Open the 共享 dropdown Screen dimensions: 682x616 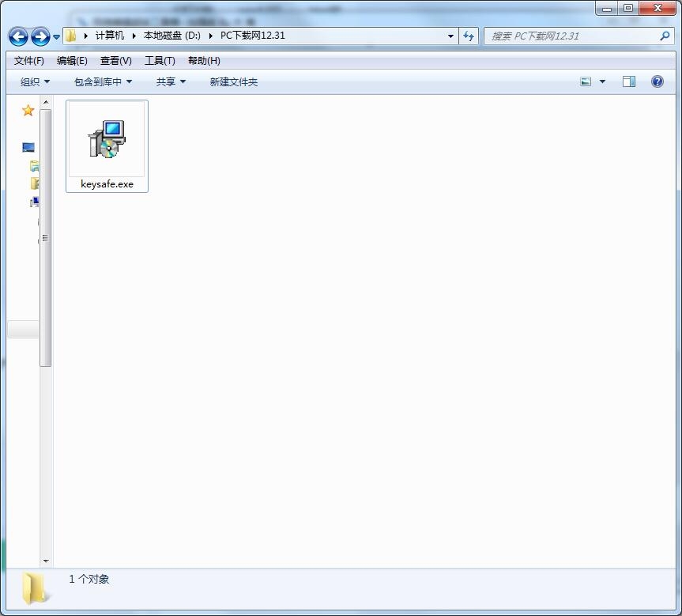(171, 81)
